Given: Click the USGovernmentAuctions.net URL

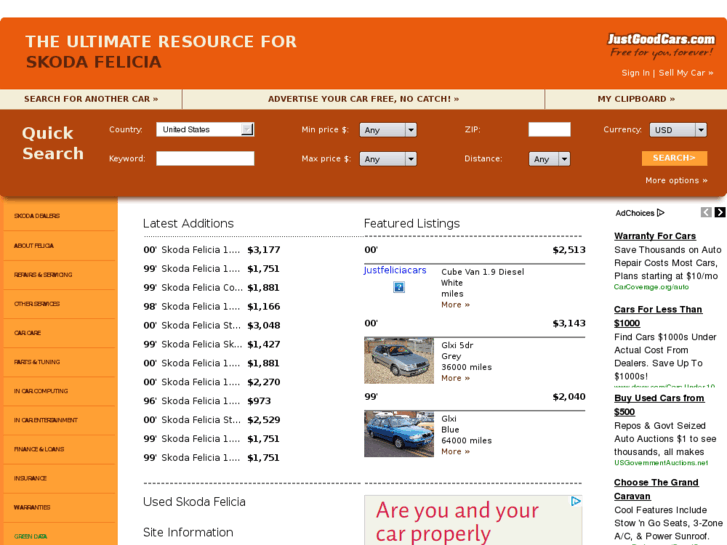Looking at the screenshot, I should [661, 463].
